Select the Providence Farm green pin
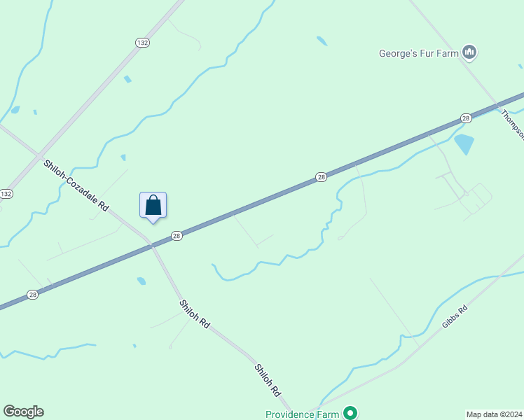This screenshot has height=420, width=524. pos(350,413)
